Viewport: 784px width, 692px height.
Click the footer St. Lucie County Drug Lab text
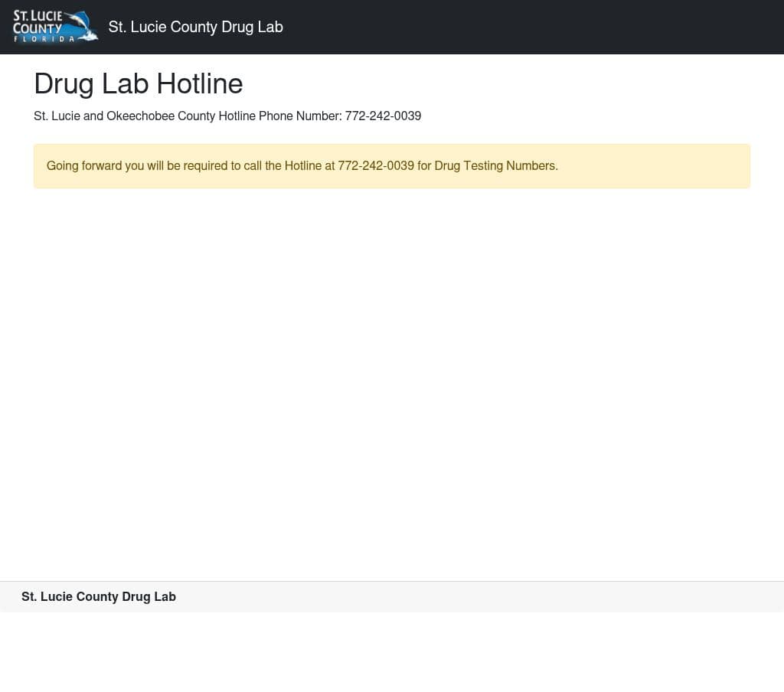tap(99, 596)
